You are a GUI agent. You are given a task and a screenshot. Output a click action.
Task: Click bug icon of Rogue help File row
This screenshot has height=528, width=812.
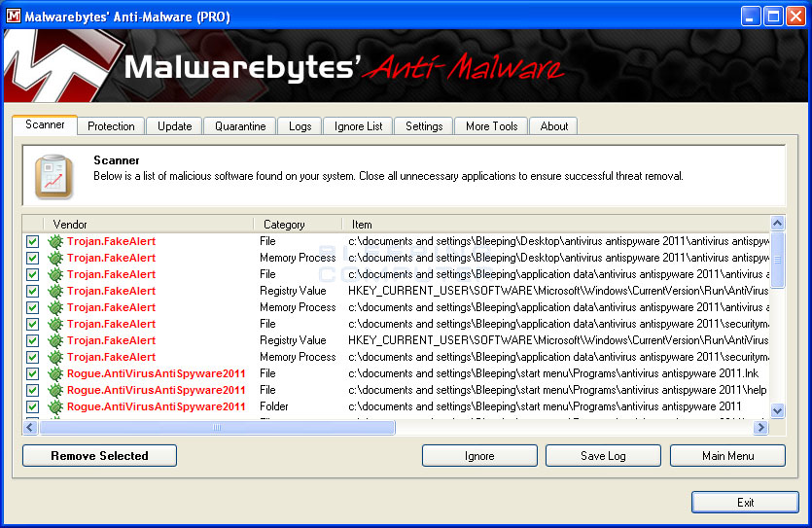point(55,390)
